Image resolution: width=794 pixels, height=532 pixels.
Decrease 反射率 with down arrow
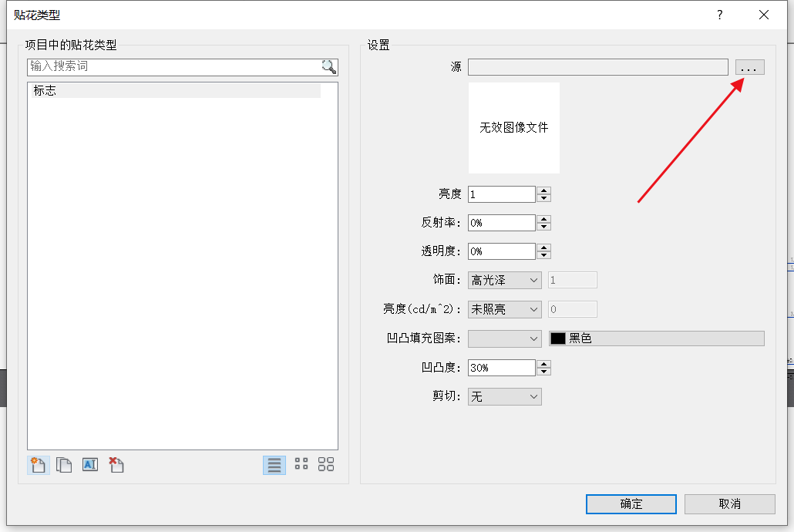coord(543,227)
